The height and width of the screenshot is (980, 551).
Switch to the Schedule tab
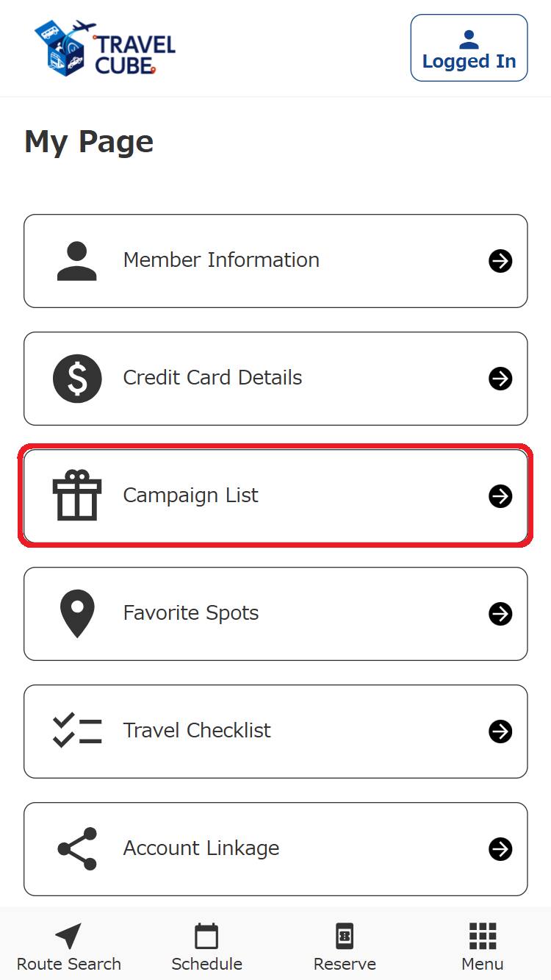(206, 947)
